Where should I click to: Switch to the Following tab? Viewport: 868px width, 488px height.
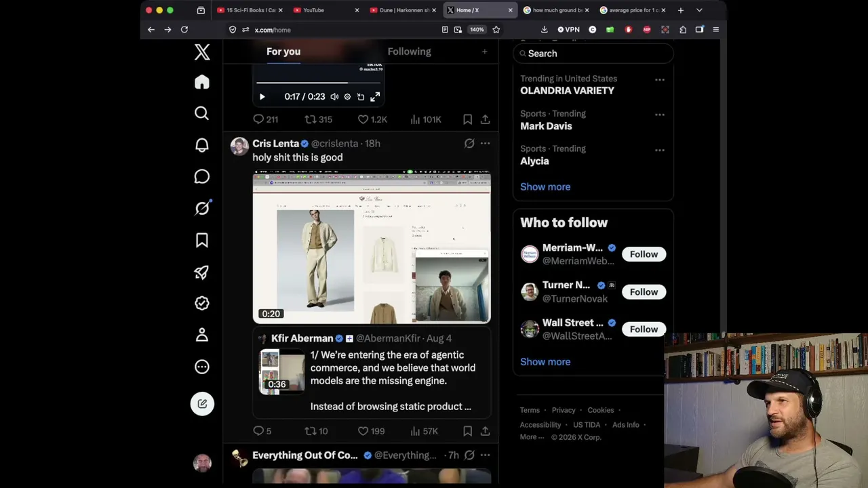pos(409,52)
